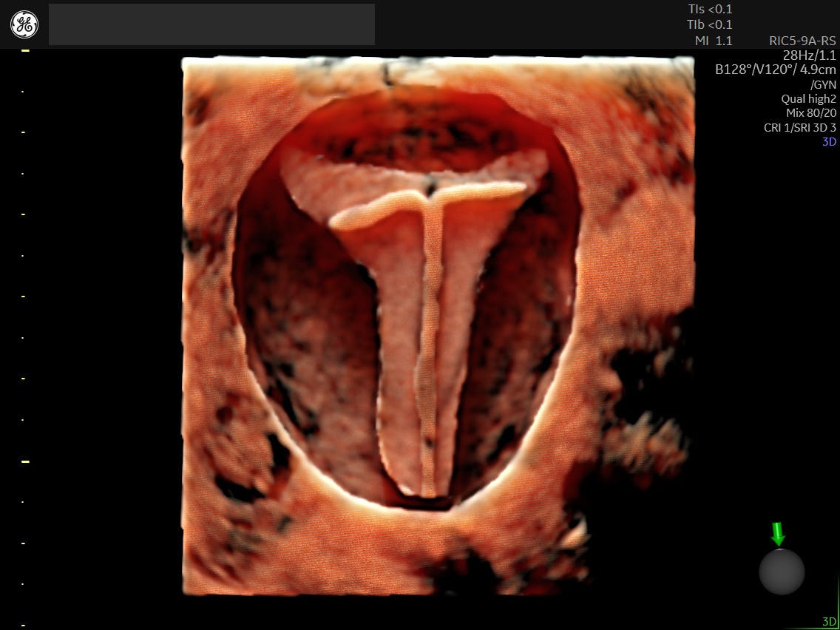Viewport: 840px width, 630px height.
Task: Select the RIC5-9A-RS probe label
Action: [802, 41]
